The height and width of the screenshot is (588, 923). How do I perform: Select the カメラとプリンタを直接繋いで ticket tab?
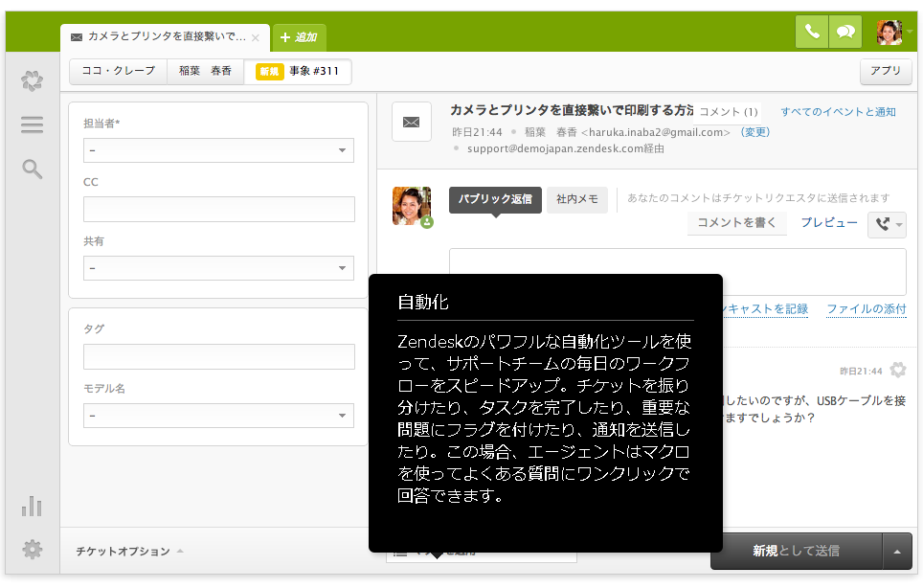pos(165,37)
